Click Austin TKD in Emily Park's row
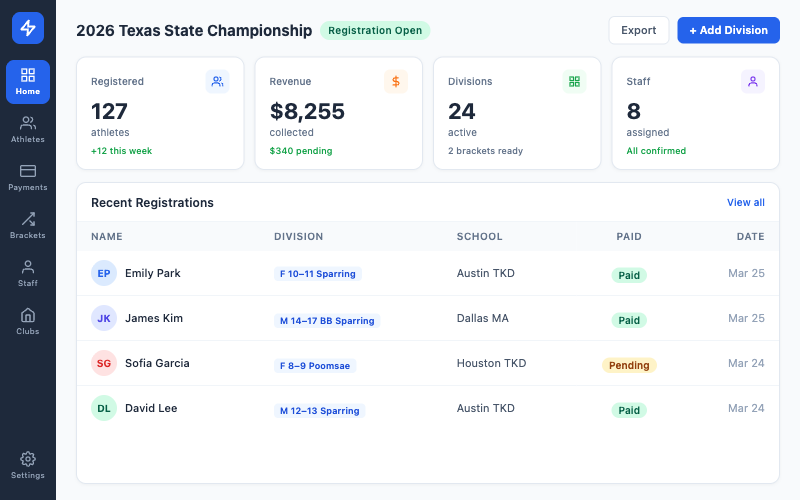Viewport: 800px width, 500px height. 486,273
